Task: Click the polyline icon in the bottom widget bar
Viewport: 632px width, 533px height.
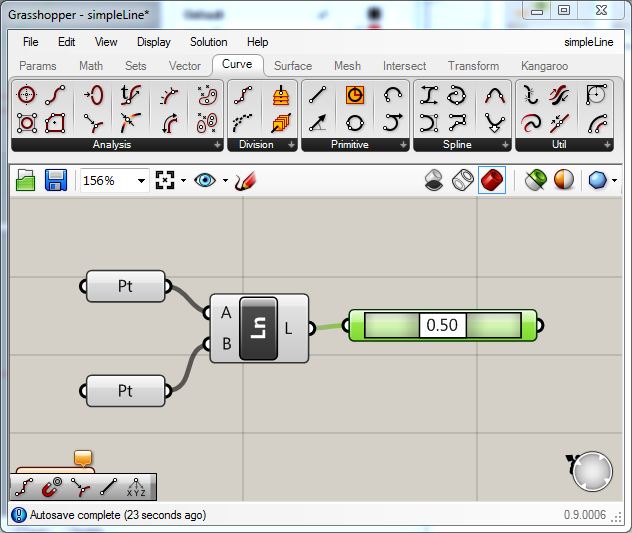Action: (x=25, y=487)
